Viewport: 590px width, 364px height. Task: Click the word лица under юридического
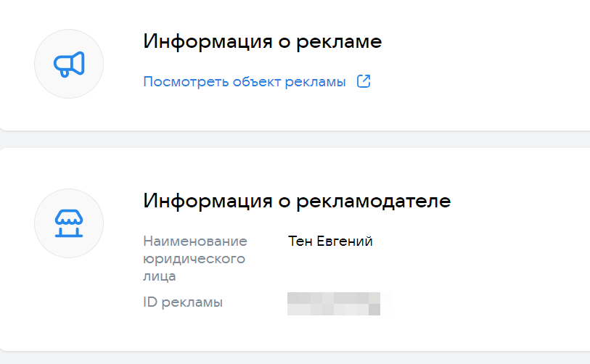click(x=160, y=276)
